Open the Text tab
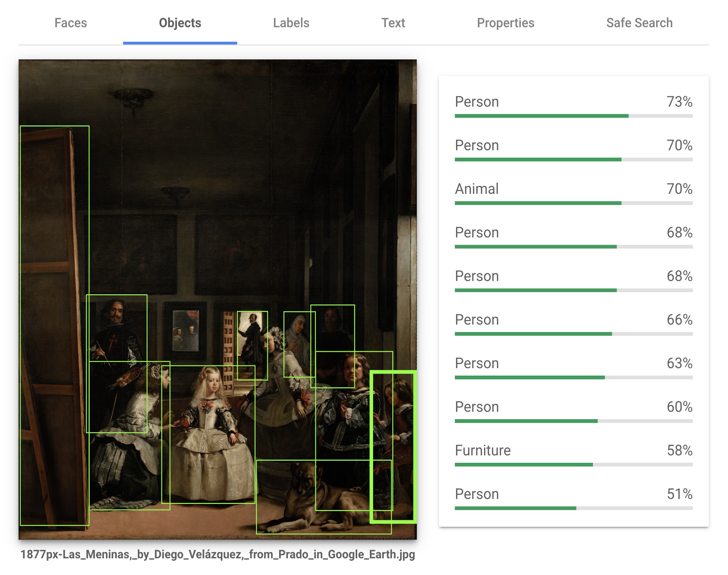 click(393, 23)
